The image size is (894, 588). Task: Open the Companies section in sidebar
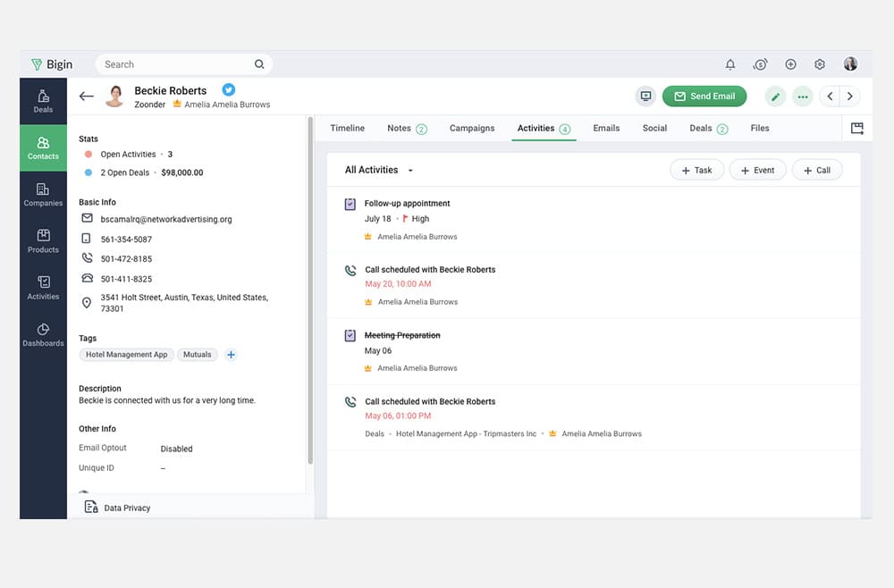point(43,195)
